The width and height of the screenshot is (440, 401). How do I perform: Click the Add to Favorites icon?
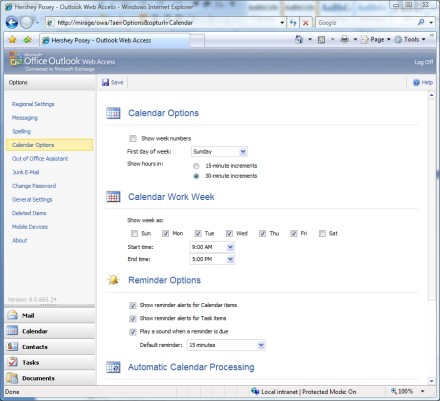27,40
